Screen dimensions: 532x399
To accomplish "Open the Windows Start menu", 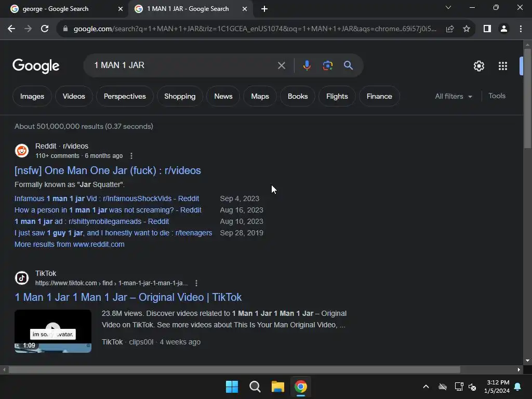I will point(232,387).
